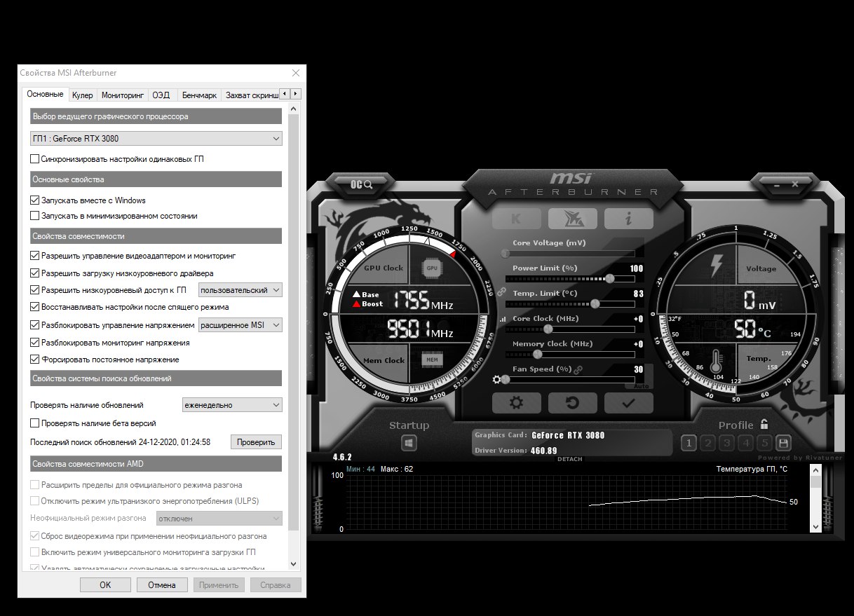The width and height of the screenshot is (854, 616).
Task: Toggle Форсировать постоянное напряжение checkbox
Action: point(35,360)
